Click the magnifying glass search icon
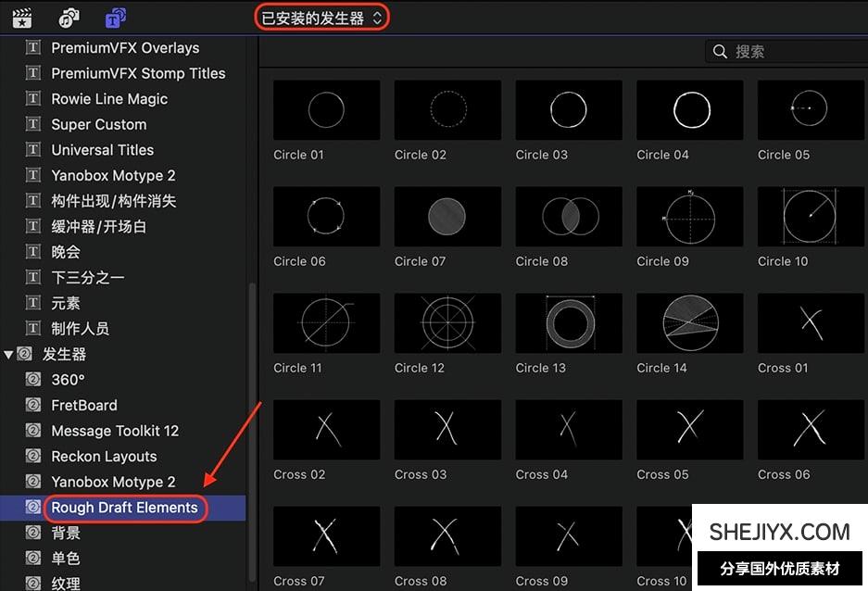Image resolution: width=868 pixels, height=591 pixels. [x=720, y=52]
